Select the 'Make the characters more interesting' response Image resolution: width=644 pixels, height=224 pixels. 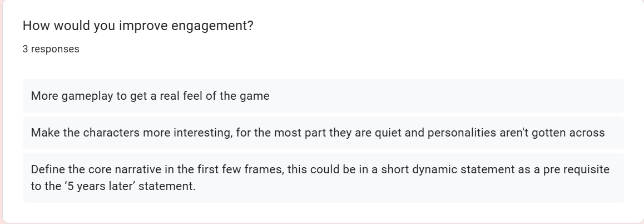(318, 133)
